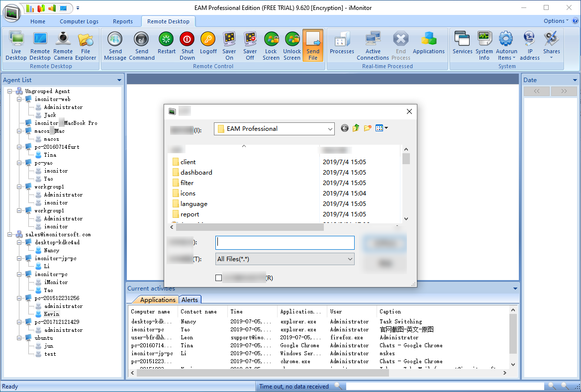Open System Info
The width and height of the screenshot is (581, 392).
coord(484,46)
